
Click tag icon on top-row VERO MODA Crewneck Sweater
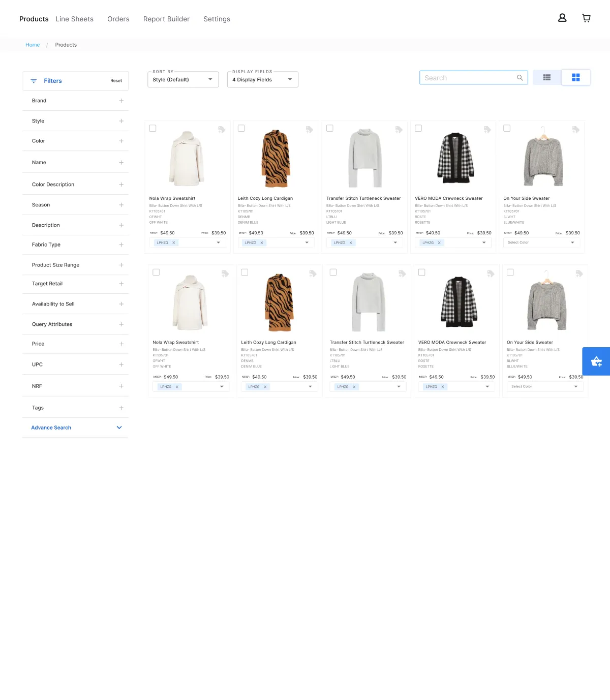pos(487,130)
